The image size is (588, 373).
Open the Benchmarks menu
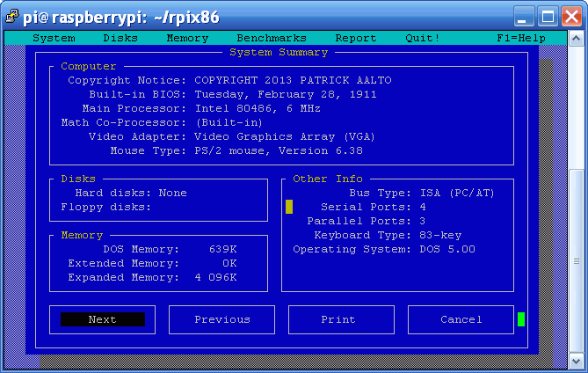click(272, 38)
